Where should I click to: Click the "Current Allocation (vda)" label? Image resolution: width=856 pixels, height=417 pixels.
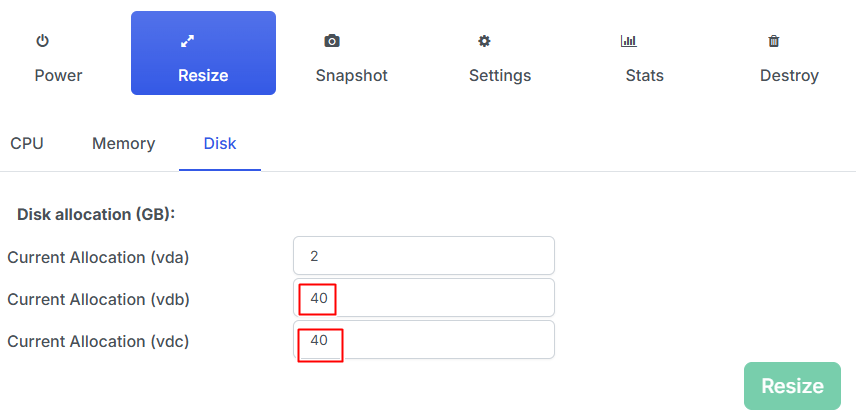pos(98,257)
